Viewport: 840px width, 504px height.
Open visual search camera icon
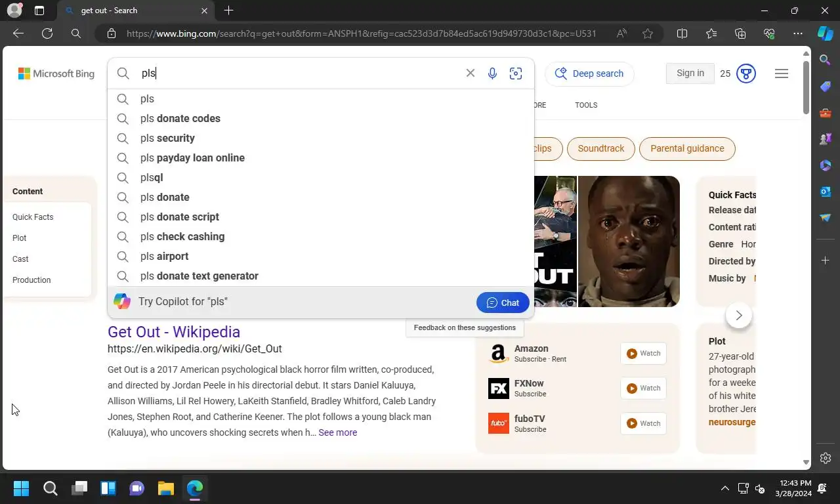(516, 73)
